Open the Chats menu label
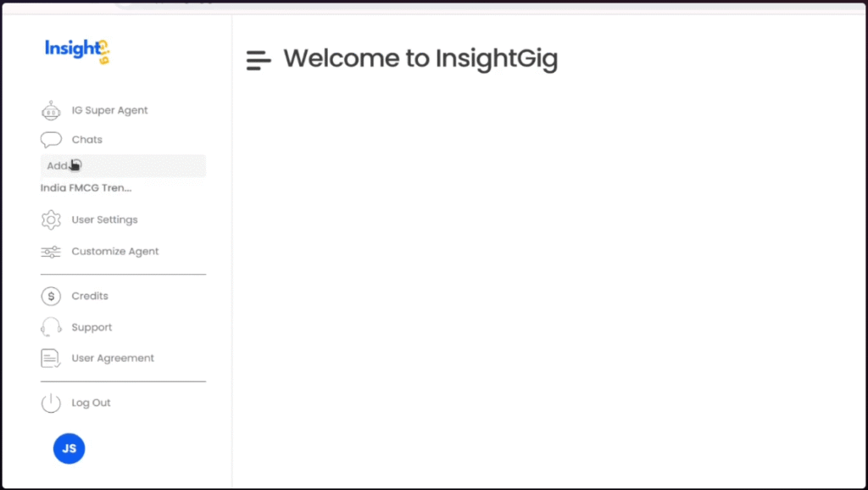868x490 pixels. click(x=86, y=140)
